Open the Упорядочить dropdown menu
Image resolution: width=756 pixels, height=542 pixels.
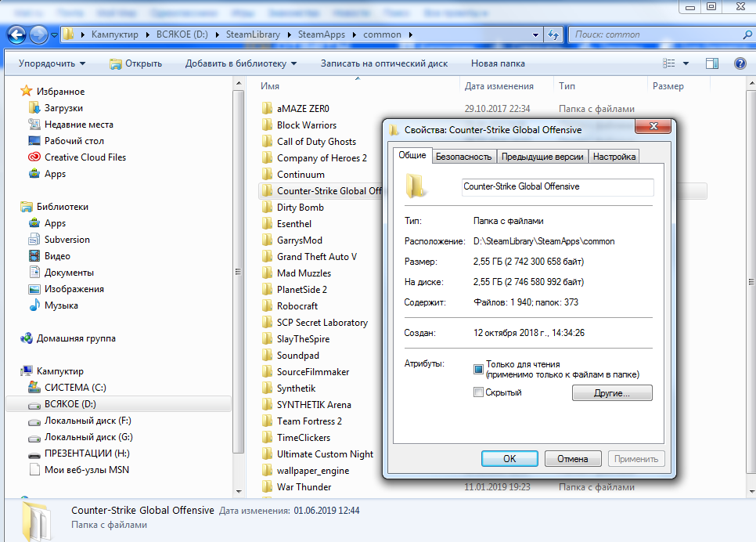click(52, 63)
